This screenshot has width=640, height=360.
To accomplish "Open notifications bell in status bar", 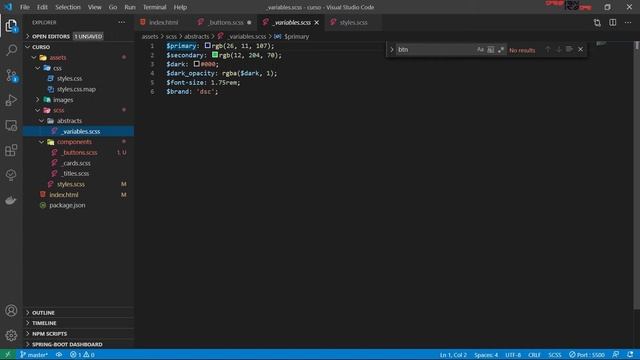I will coord(631,355).
